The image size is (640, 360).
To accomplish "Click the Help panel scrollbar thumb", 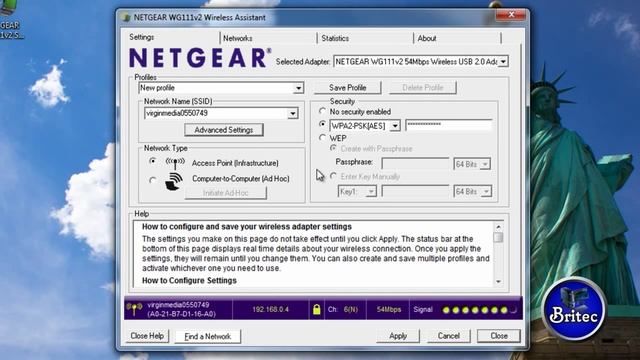I will 498,238.
